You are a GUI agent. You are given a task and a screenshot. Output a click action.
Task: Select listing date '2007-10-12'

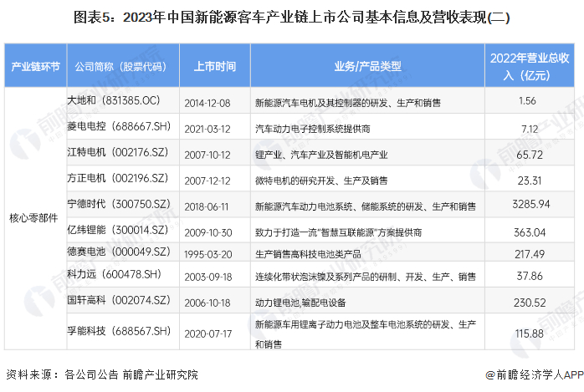tap(207, 155)
